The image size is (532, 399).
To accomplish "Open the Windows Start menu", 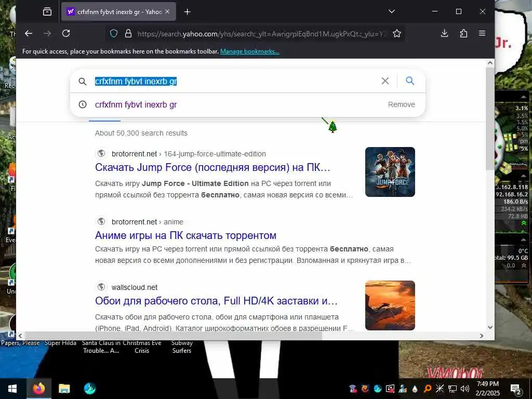I will point(12,389).
